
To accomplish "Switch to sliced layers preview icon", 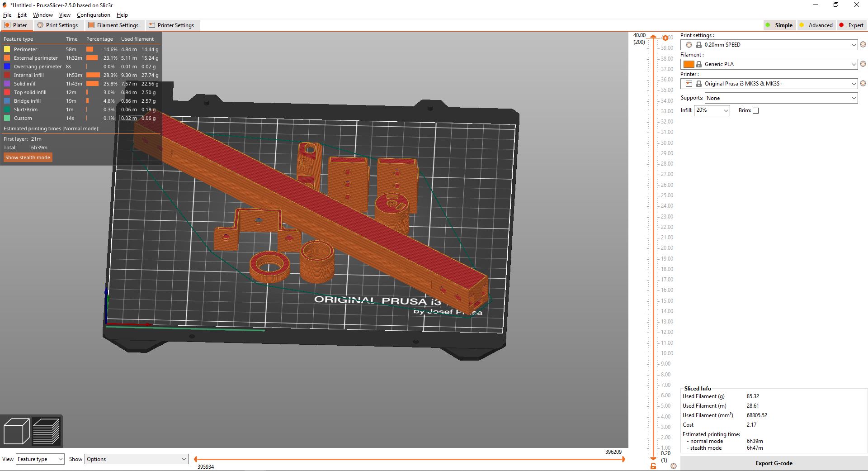I will [x=46, y=431].
